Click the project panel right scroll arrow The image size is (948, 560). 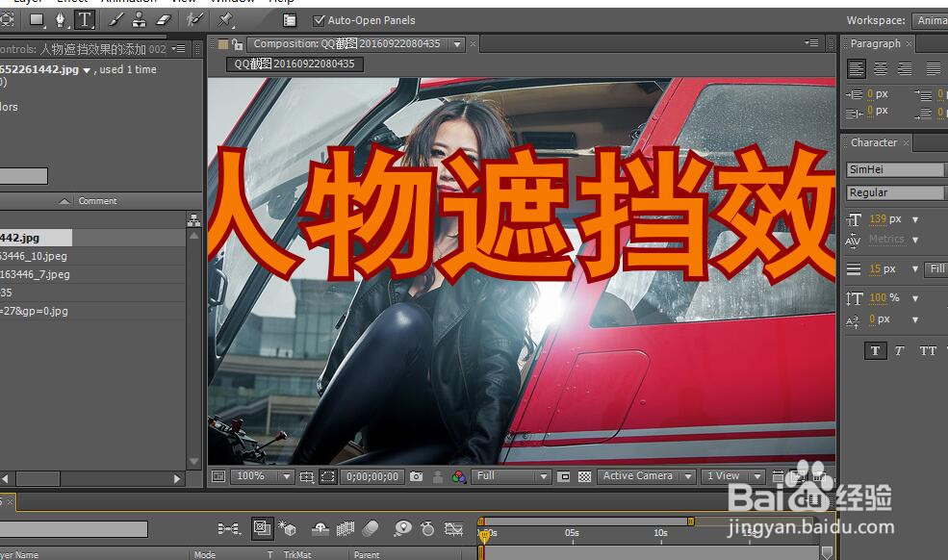point(176,479)
